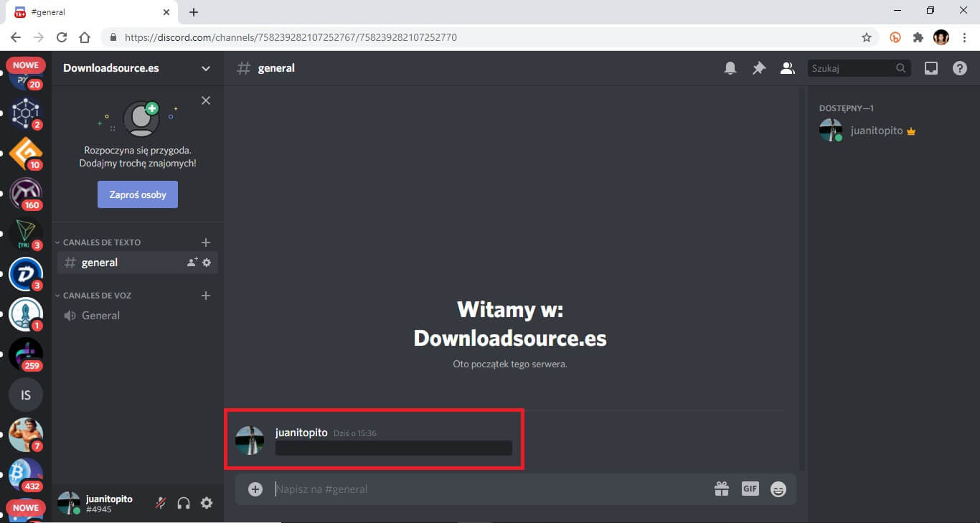The width and height of the screenshot is (980, 523).
Task: Click the message author avatar
Action: click(250, 440)
